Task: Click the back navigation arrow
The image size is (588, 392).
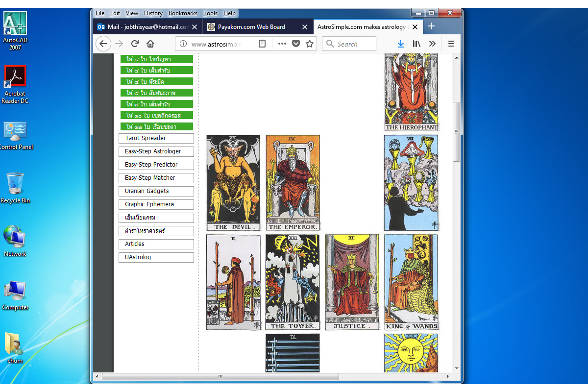Action: [x=103, y=44]
